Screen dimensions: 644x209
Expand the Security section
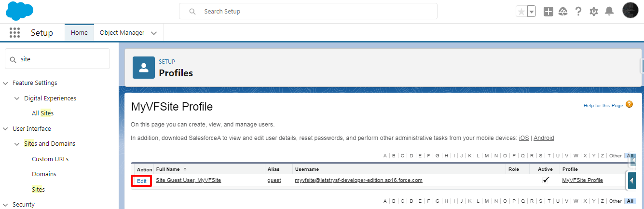(x=6, y=205)
